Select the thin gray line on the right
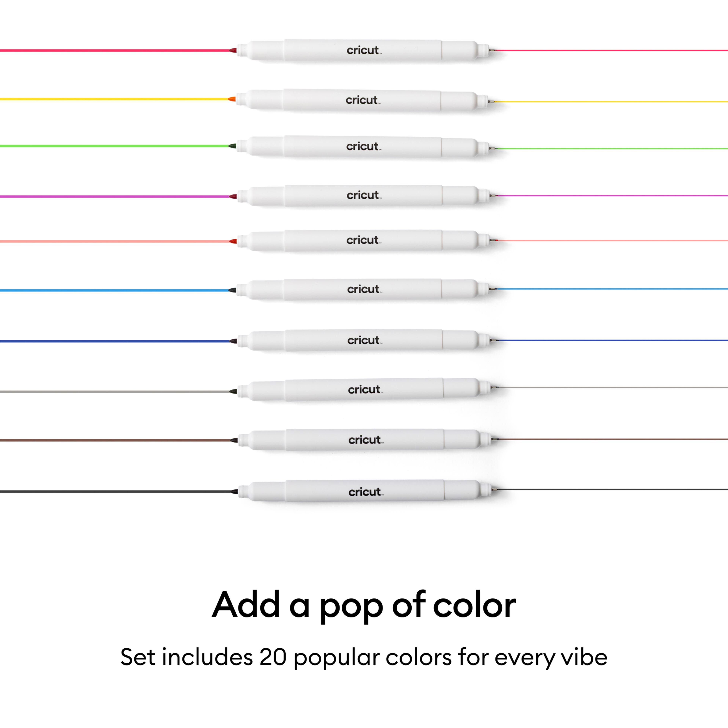 (x=610, y=387)
